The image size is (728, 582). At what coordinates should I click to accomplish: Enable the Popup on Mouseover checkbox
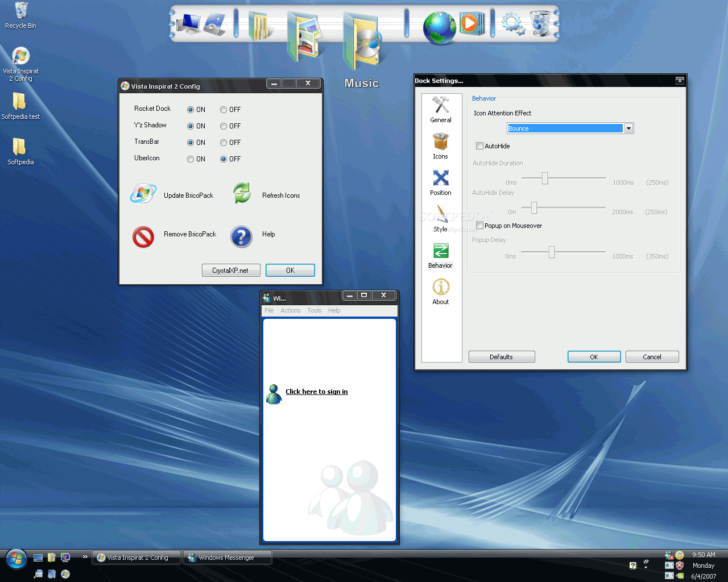tap(479, 226)
